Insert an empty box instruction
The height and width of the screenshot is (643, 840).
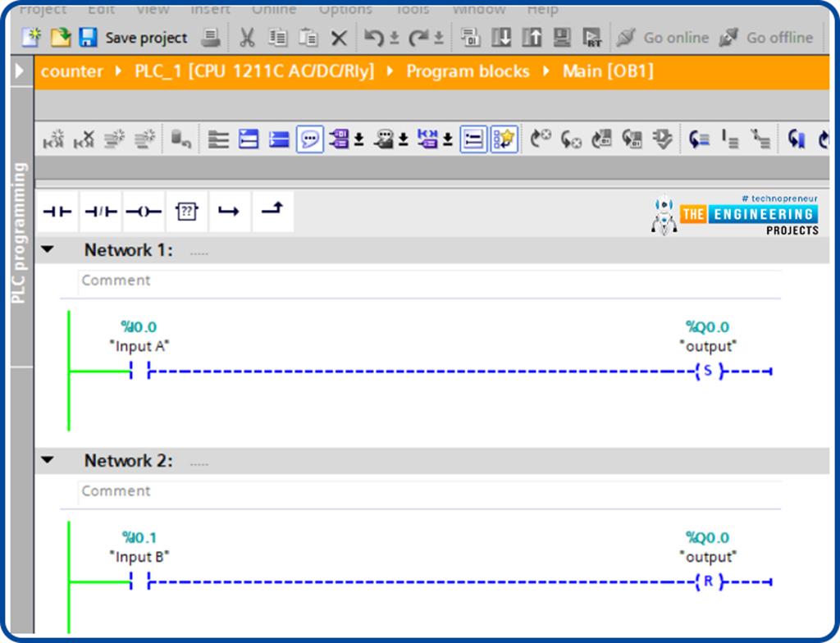tap(186, 212)
